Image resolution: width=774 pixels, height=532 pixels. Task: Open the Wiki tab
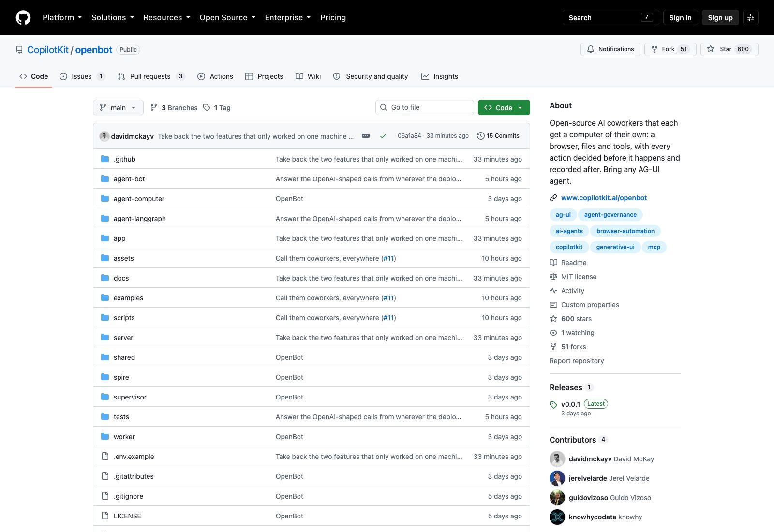(x=308, y=76)
